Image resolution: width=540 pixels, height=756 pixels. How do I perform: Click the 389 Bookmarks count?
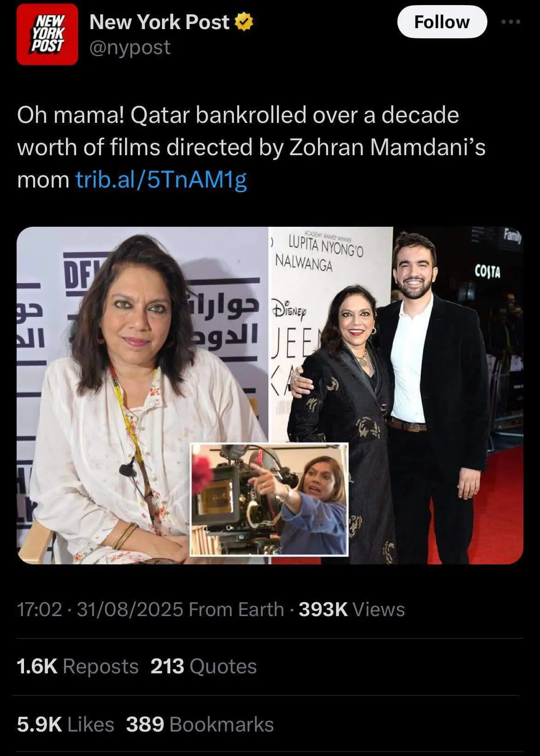point(200,724)
